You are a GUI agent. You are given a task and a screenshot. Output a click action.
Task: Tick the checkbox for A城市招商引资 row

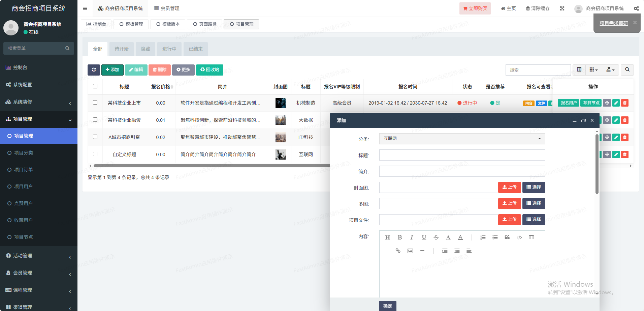coord(95,137)
